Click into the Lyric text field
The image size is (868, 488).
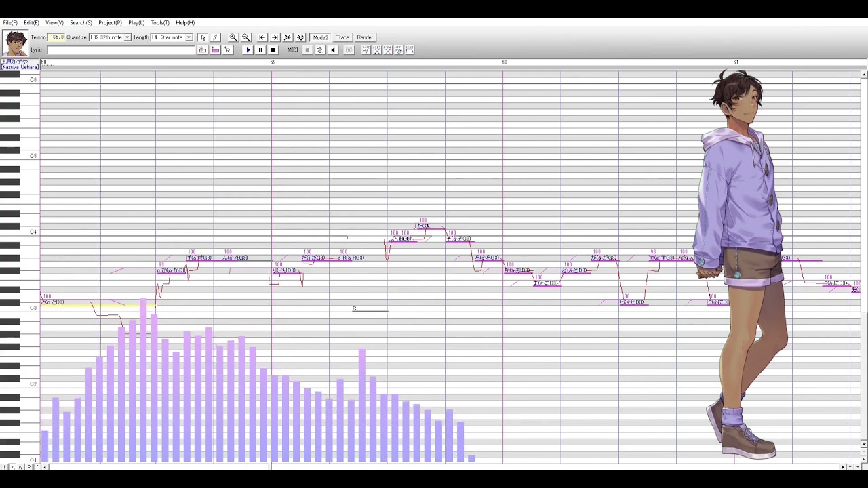click(x=121, y=50)
